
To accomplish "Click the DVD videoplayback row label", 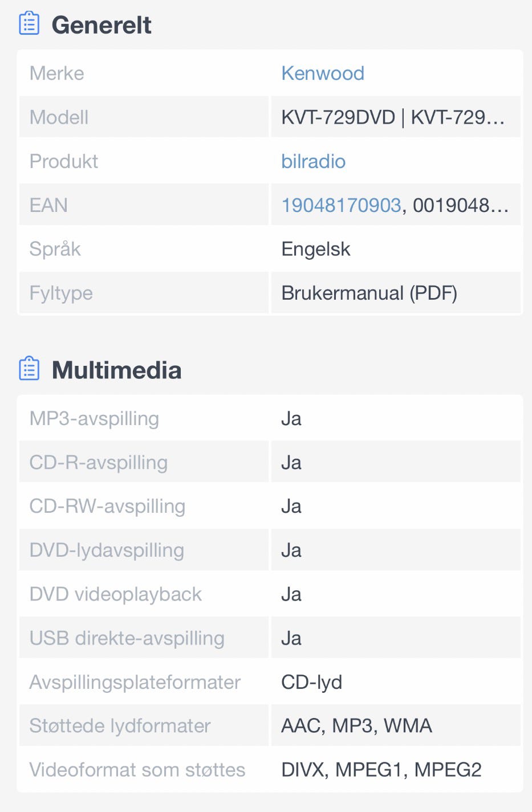I will pos(115,594).
